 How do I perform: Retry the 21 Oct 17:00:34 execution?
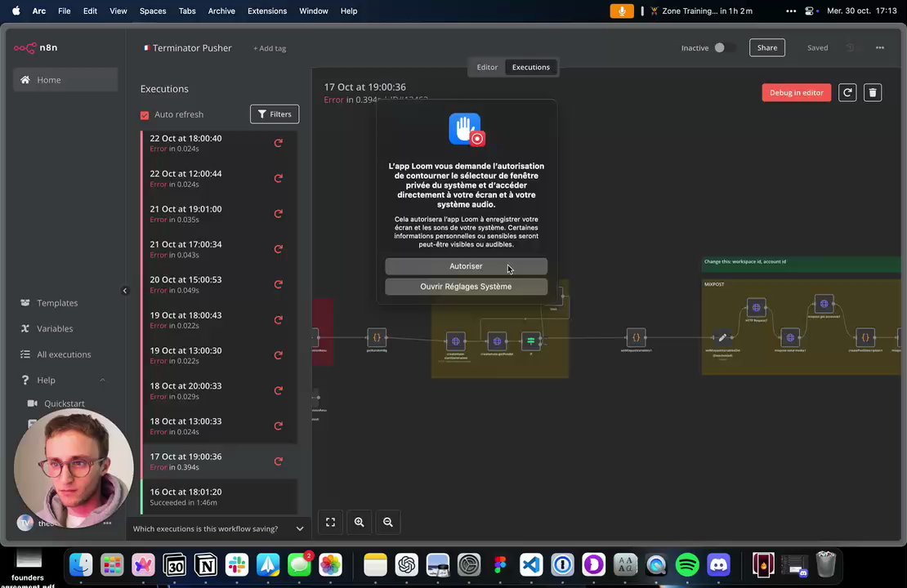(279, 249)
